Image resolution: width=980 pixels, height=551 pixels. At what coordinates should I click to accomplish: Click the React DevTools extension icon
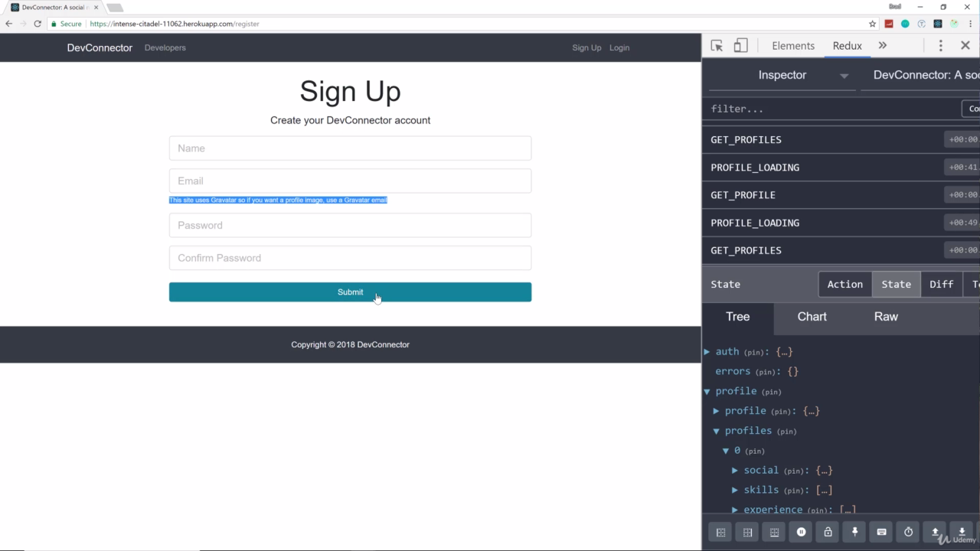click(937, 24)
